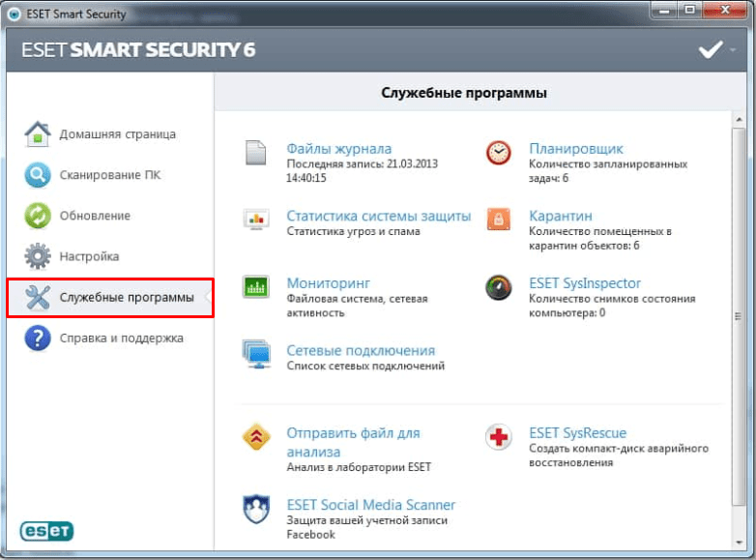The height and width of the screenshot is (560, 756).
Task: Click the Отправить файл для анализа icon
Action: point(255,437)
